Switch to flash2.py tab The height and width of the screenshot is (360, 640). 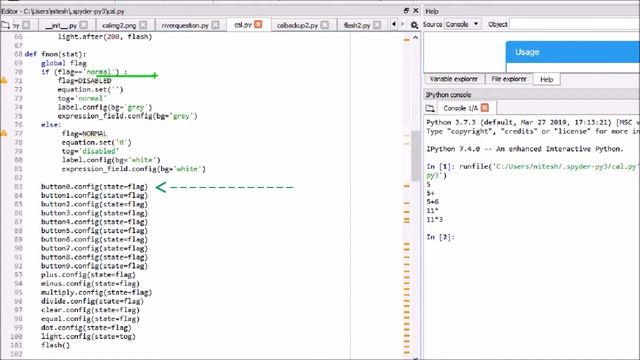[357, 25]
